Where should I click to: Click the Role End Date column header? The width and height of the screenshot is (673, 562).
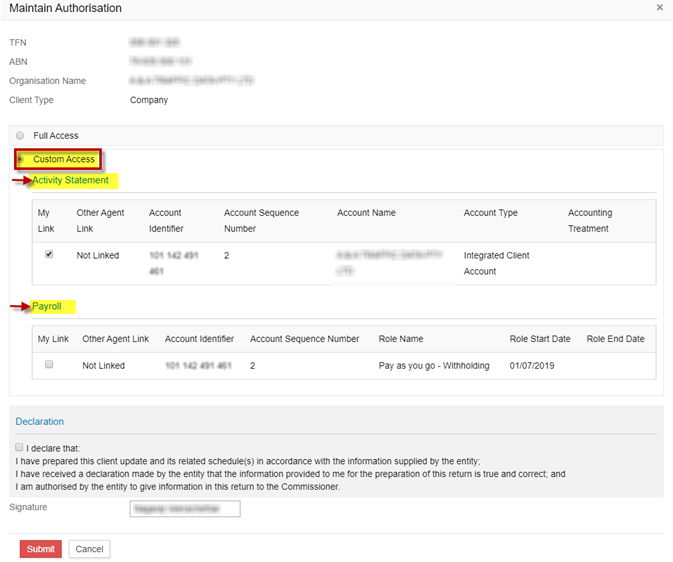pos(615,339)
